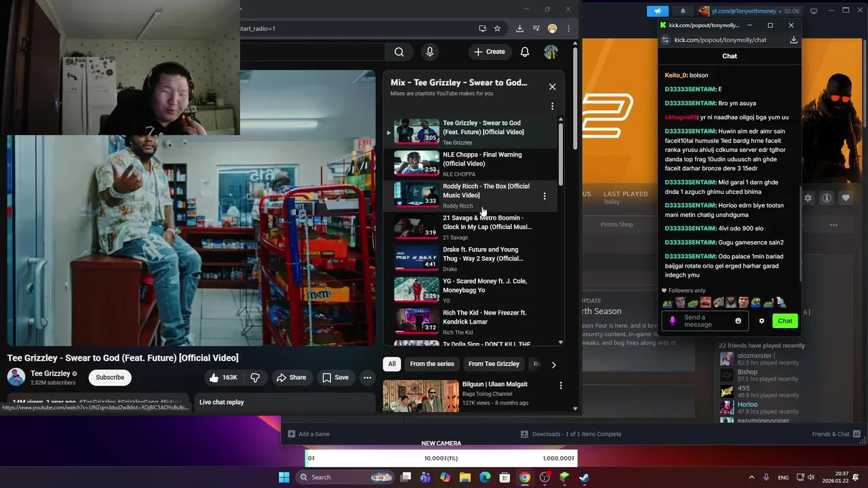
Task: Switch ENG input language in tray
Action: (783, 477)
